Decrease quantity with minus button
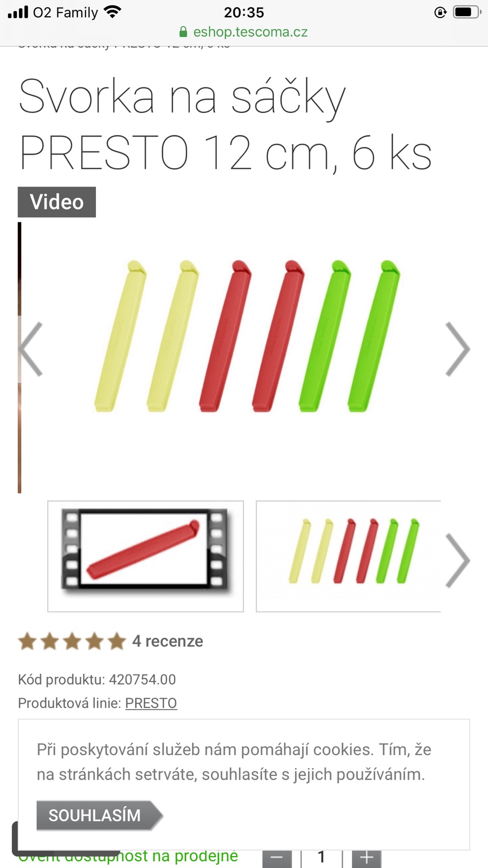Viewport: 488px width, 868px height. [277, 858]
